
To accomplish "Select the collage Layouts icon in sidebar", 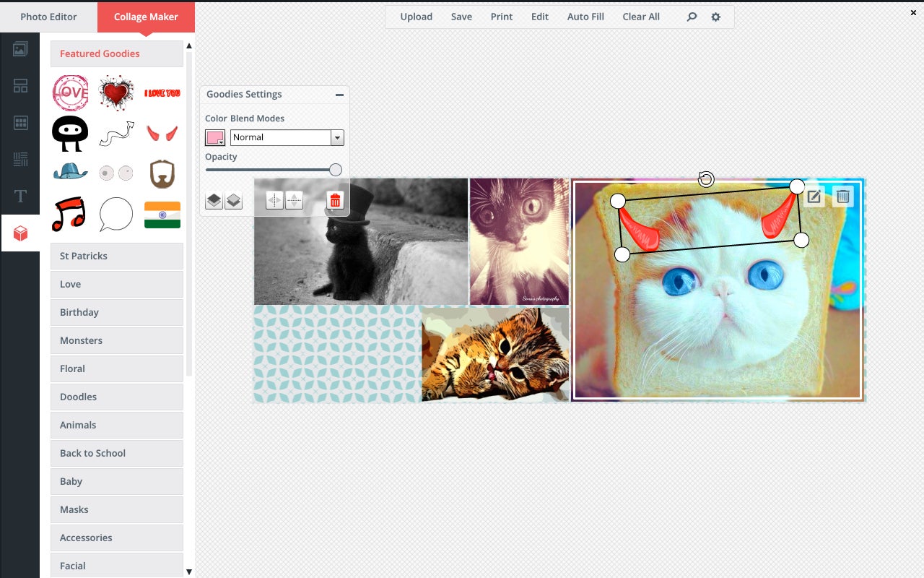I will [20, 85].
